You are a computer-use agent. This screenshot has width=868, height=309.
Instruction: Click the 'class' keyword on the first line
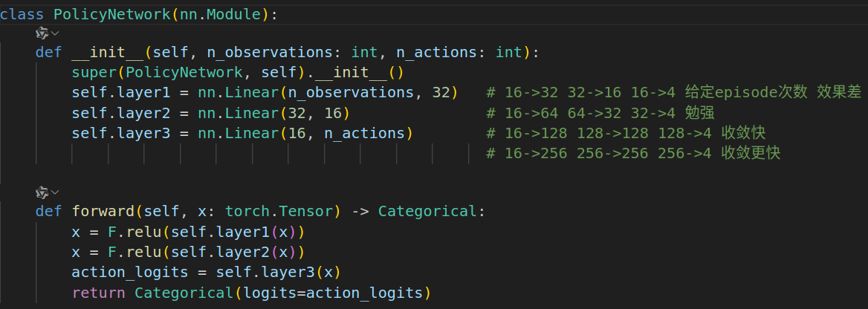pyautogui.click(x=22, y=14)
